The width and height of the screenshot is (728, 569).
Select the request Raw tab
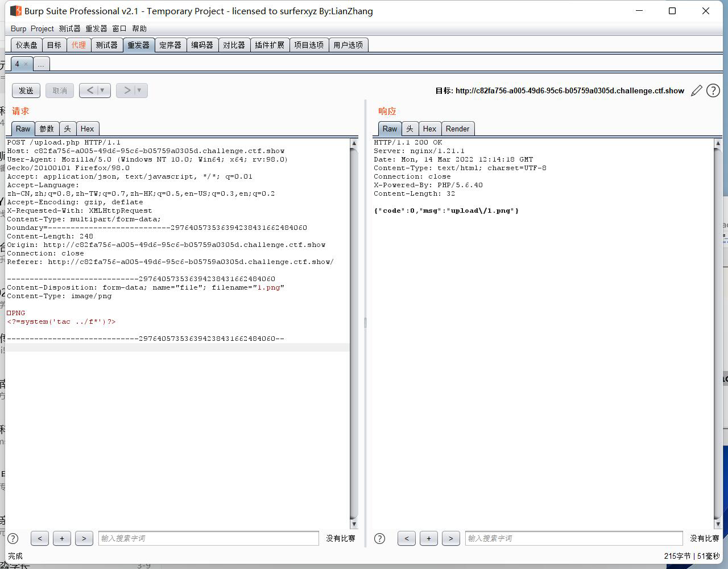pos(23,129)
